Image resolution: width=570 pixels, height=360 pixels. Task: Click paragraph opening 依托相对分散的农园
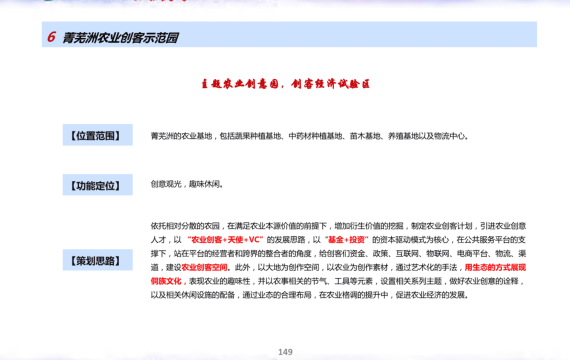coord(185,226)
